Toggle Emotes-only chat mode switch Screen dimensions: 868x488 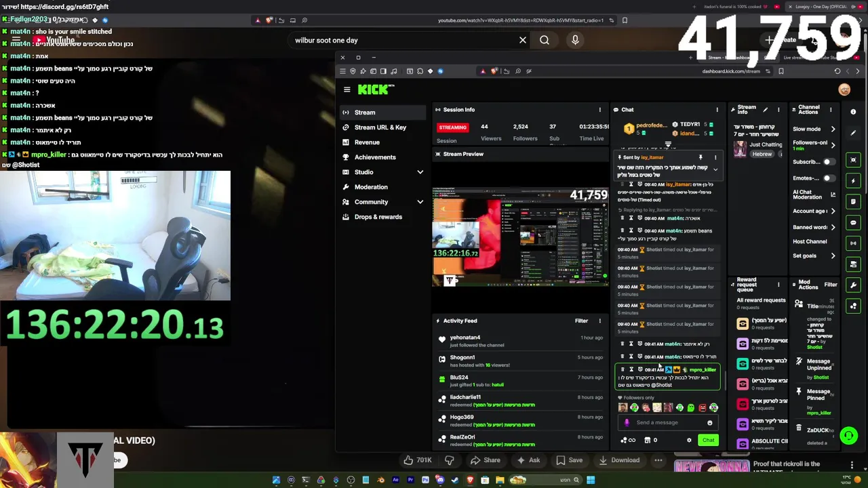pos(828,178)
